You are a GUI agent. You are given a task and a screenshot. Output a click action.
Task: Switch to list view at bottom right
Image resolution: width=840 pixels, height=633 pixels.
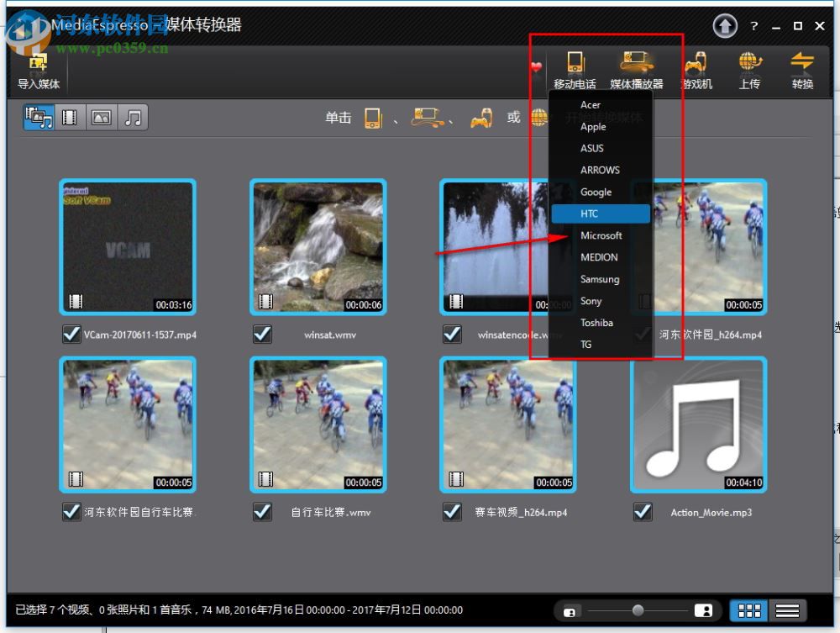click(787, 610)
